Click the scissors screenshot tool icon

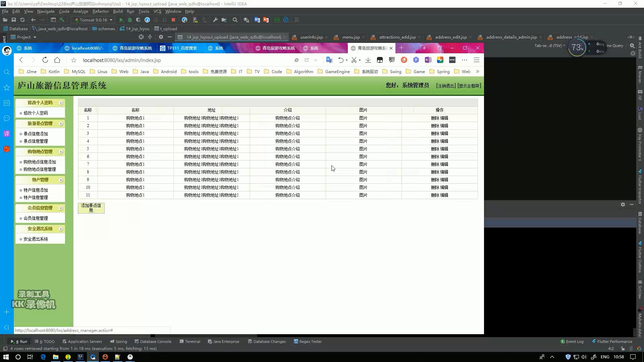tap(354, 60)
